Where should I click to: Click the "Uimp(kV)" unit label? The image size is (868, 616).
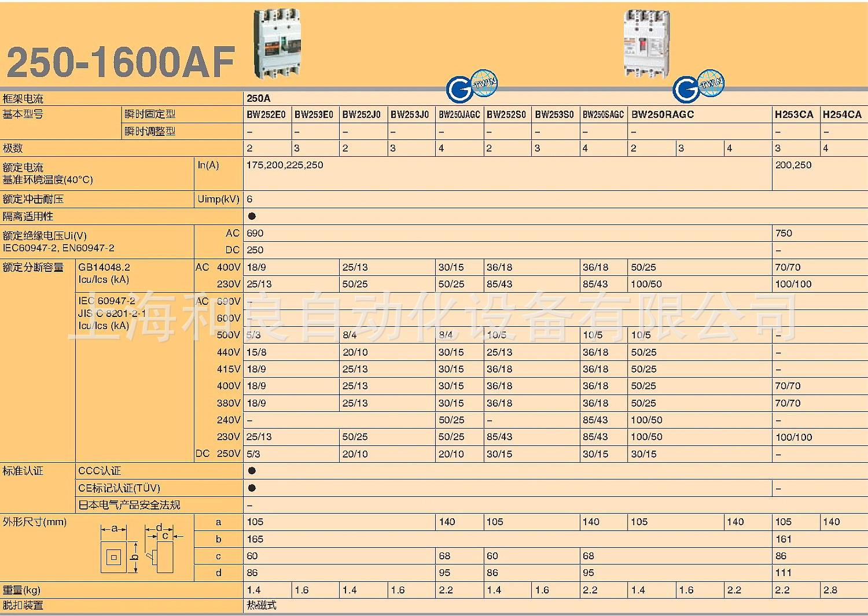pyautogui.click(x=218, y=199)
